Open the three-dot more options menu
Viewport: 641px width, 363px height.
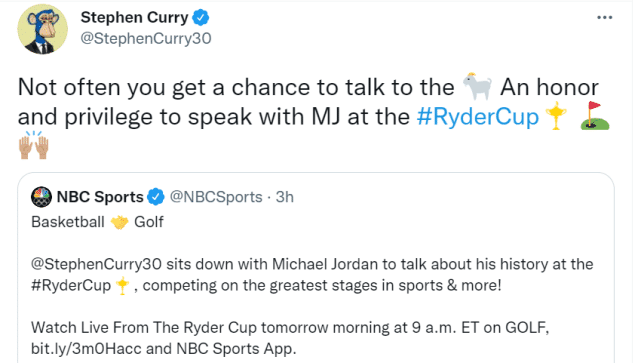[604, 18]
